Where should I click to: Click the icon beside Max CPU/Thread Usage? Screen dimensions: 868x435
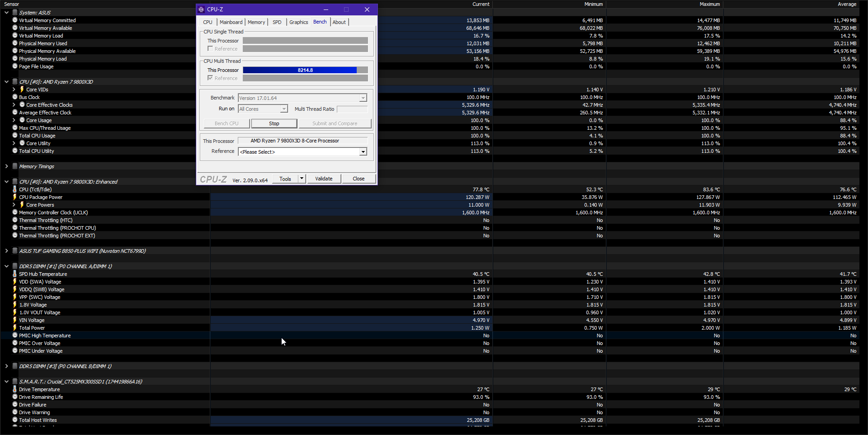click(15, 128)
